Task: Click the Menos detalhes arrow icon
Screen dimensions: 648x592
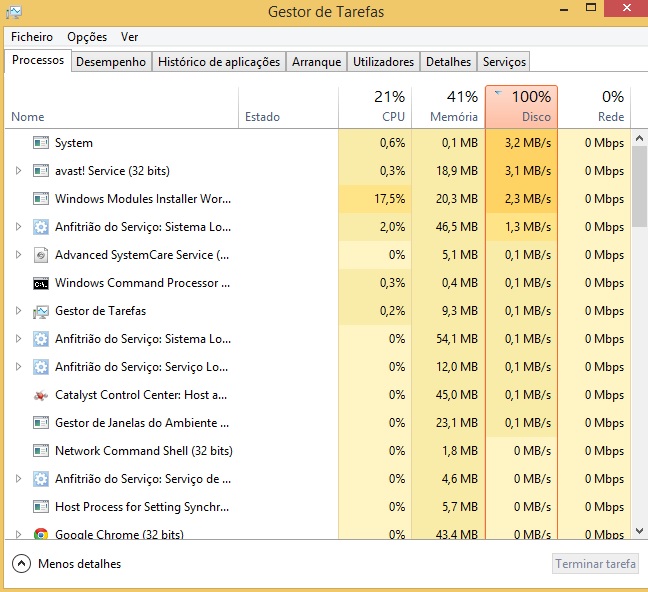Action: click(21, 563)
